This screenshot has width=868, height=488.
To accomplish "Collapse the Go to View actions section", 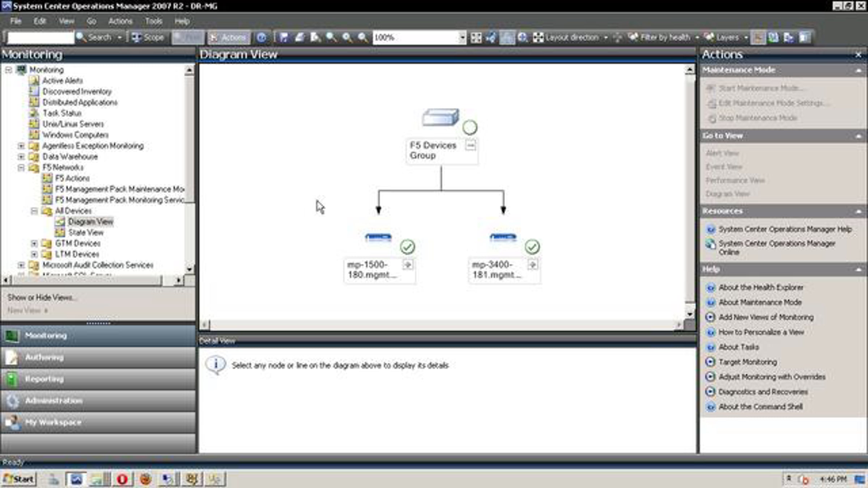I will coord(859,136).
